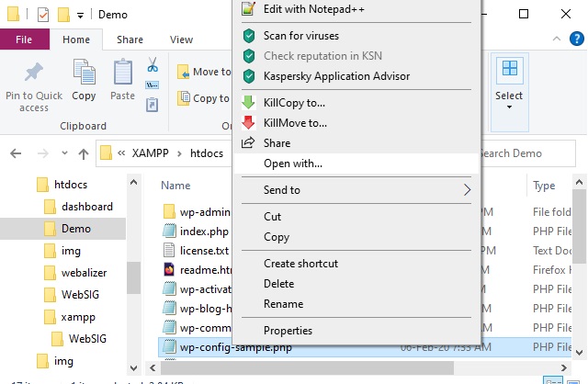The image size is (588, 384).
Task: Choose KillCopy to... from context menu
Action: click(x=356, y=103)
